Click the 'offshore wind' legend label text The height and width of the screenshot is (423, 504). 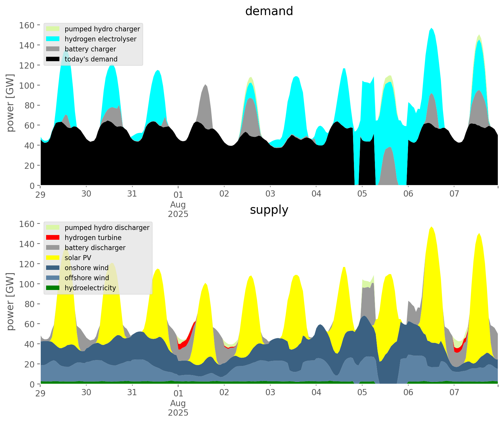click(x=87, y=278)
